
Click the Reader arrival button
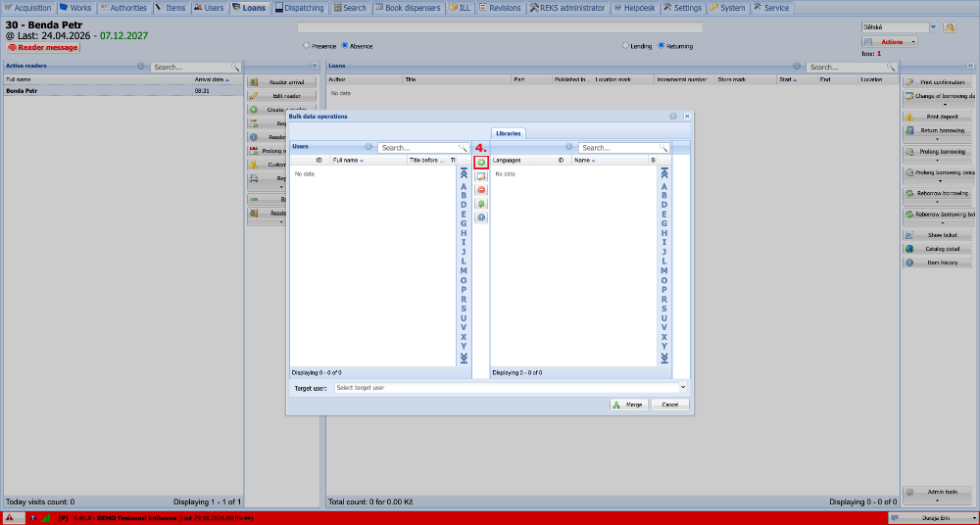click(282, 82)
